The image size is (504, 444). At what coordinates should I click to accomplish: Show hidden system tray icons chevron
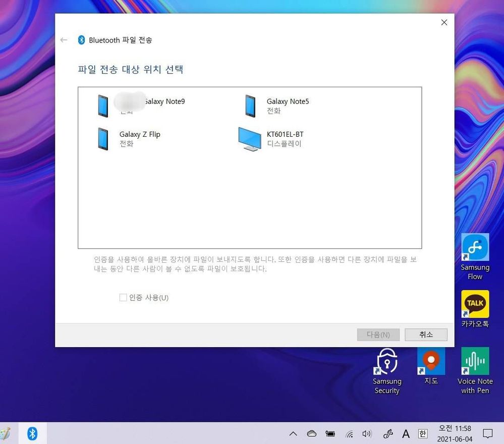pyautogui.click(x=293, y=434)
